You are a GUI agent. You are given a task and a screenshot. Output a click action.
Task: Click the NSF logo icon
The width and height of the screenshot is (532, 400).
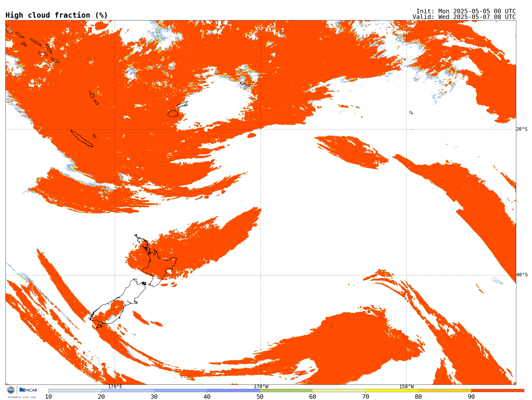(11, 390)
